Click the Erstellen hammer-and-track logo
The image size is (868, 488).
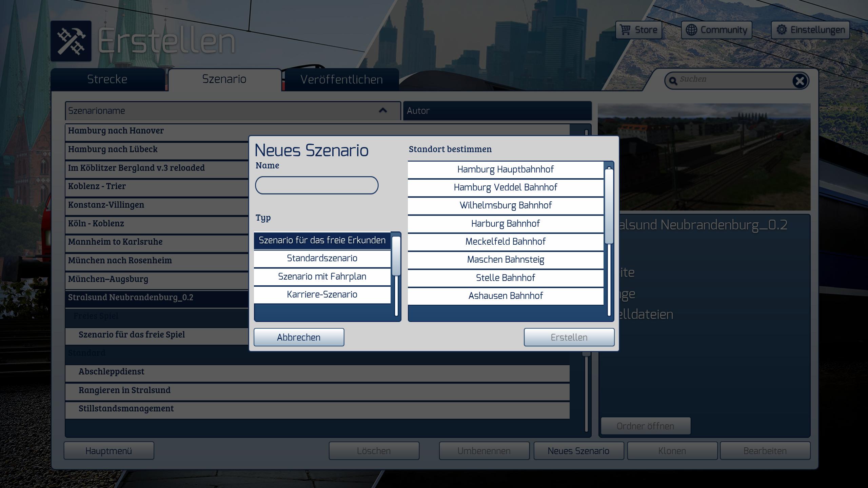tap(71, 41)
